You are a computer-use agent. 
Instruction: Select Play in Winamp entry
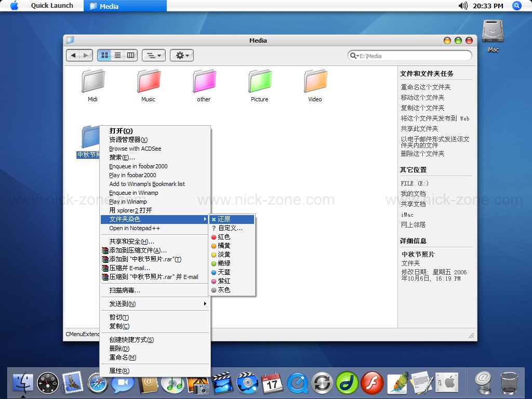point(155,202)
